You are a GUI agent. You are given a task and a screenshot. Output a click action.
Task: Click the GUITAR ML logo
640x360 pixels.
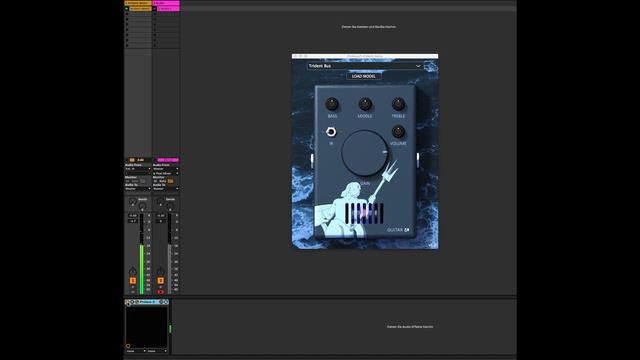point(398,230)
